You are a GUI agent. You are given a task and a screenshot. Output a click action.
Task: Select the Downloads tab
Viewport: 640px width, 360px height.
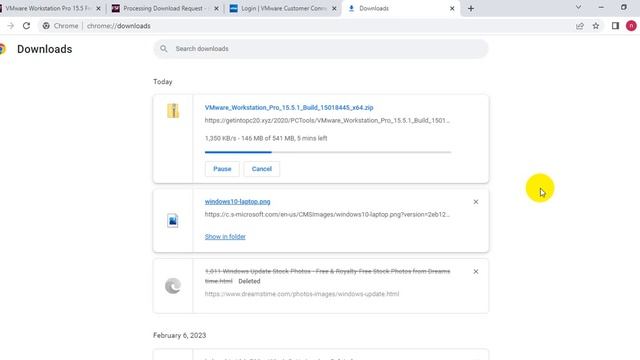[x=400, y=8]
